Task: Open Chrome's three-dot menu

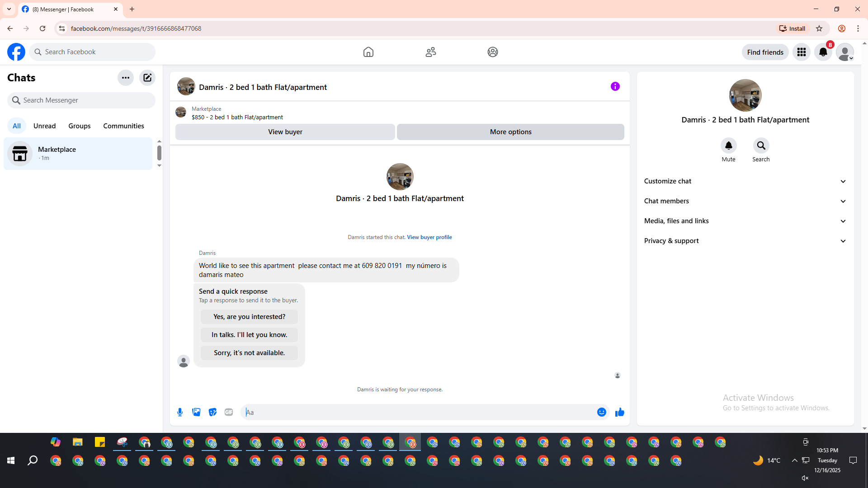Action: coord(858,28)
